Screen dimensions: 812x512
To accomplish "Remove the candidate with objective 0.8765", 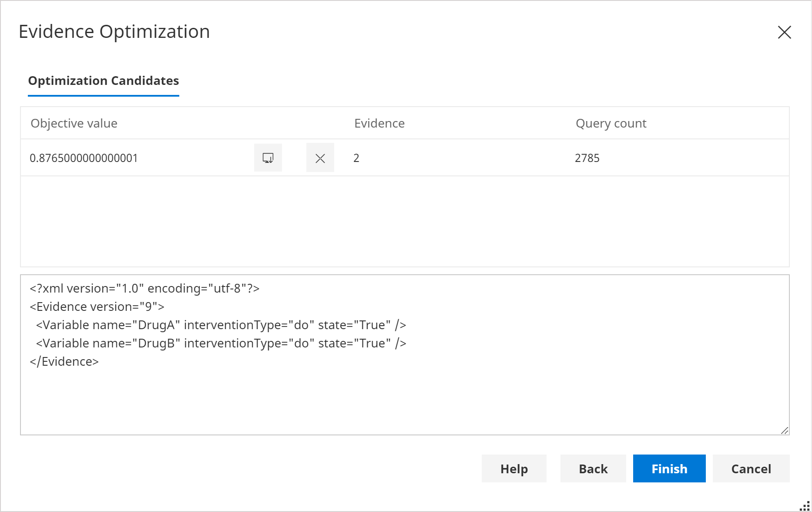I will click(320, 158).
